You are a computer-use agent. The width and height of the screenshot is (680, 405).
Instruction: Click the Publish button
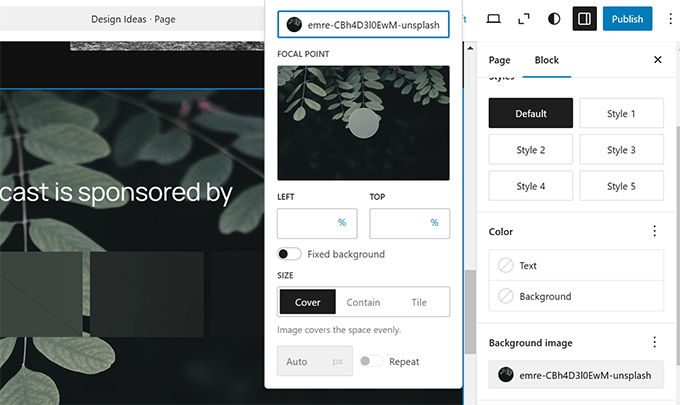[627, 19]
